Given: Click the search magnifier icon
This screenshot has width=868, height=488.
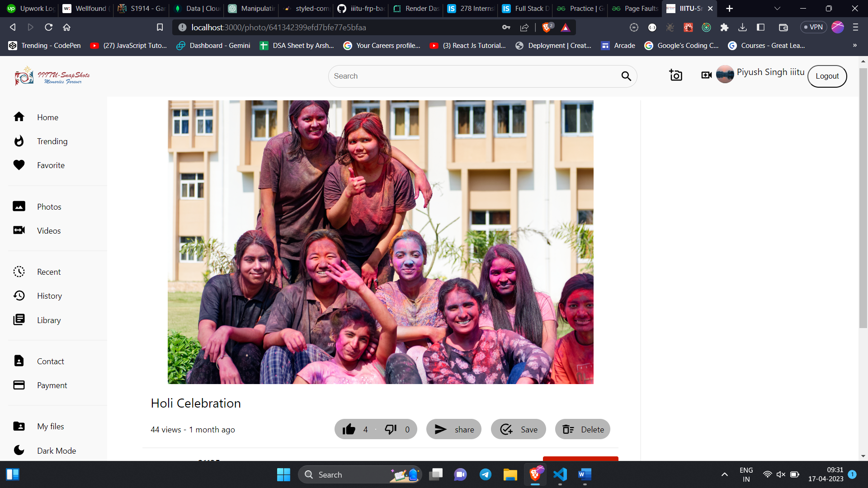Looking at the screenshot, I should click(x=626, y=76).
